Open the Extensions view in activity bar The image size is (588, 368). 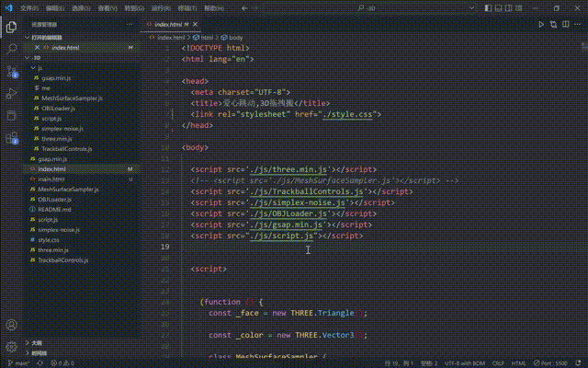11,138
